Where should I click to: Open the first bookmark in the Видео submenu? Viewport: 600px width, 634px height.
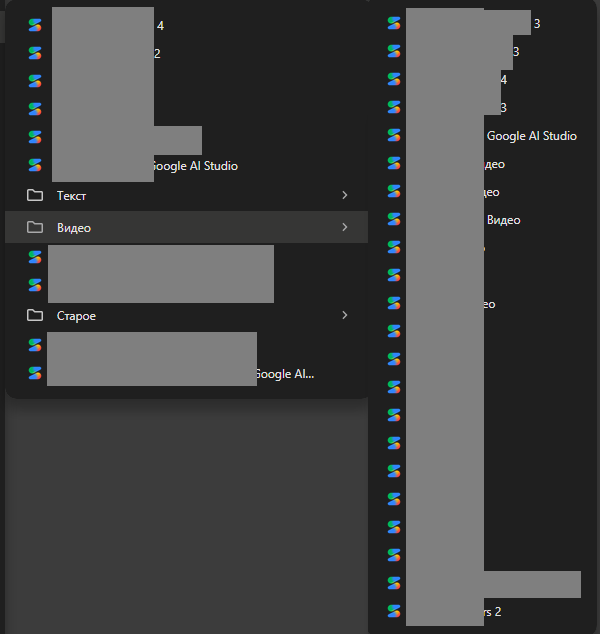(x=483, y=23)
